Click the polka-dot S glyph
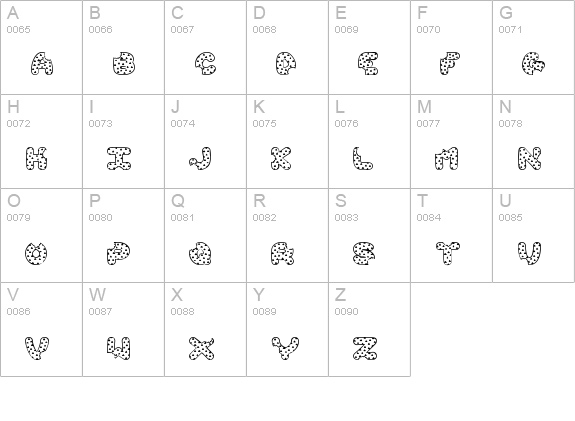575x421 pixels. pyautogui.click(x=364, y=253)
